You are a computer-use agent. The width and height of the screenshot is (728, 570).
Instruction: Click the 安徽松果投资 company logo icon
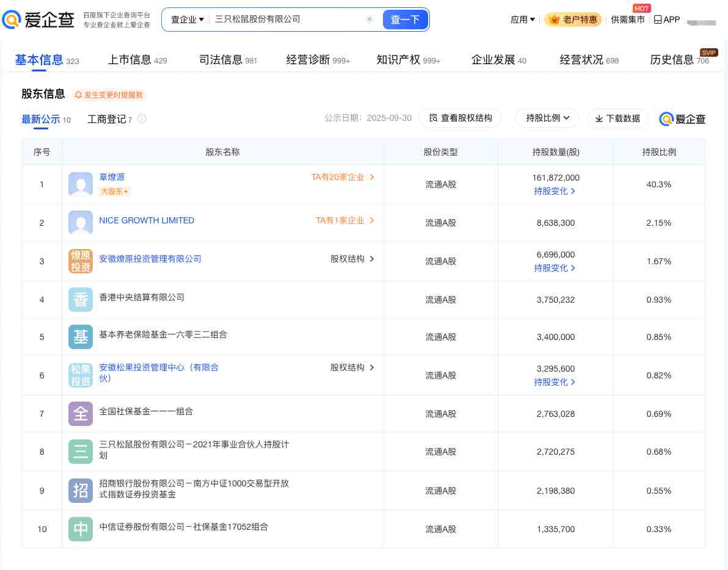point(81,375)
